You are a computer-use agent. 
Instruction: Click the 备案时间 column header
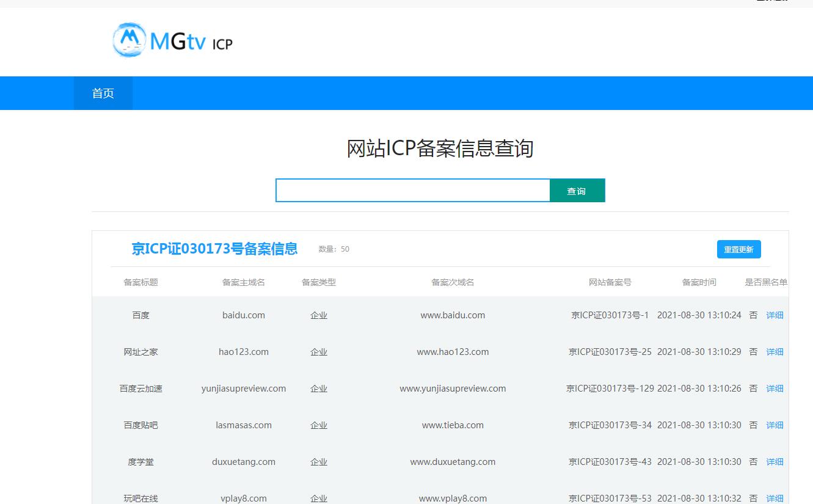pos(699,282)
